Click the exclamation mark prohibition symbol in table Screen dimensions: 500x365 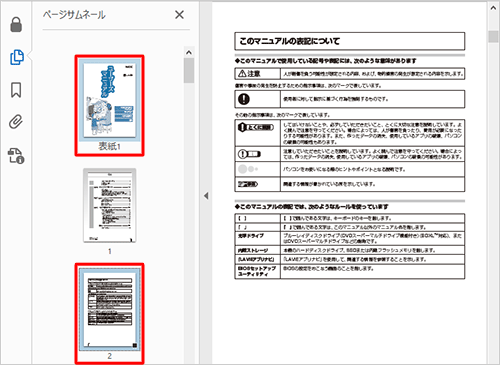pos(244,99)
